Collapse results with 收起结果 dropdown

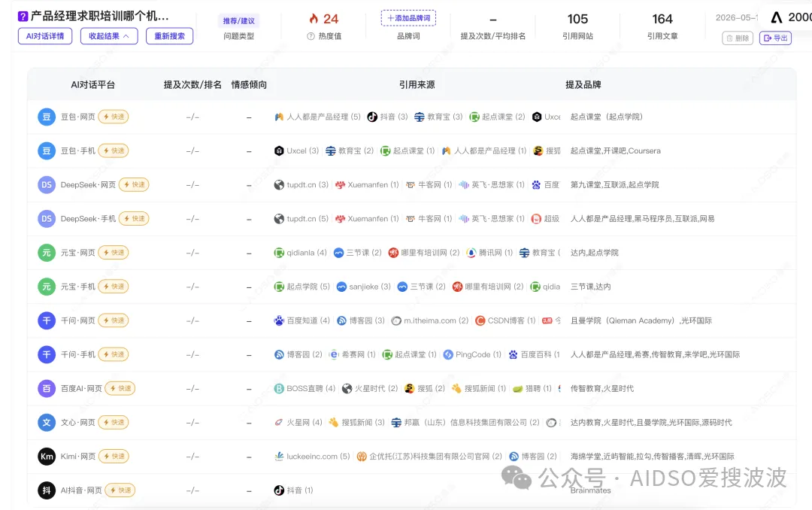pyautogui.click(x=109, y=36)
